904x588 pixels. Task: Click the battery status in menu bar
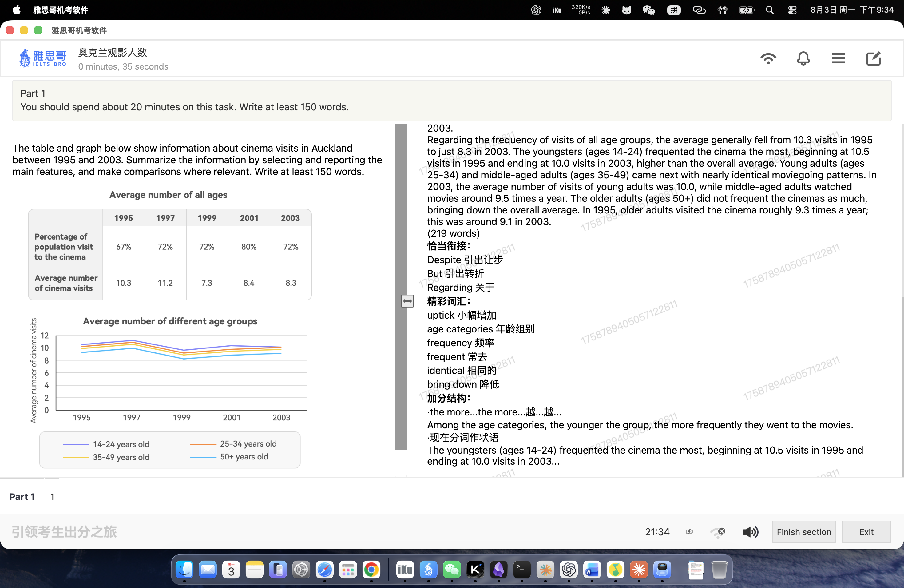click(746, 10)
